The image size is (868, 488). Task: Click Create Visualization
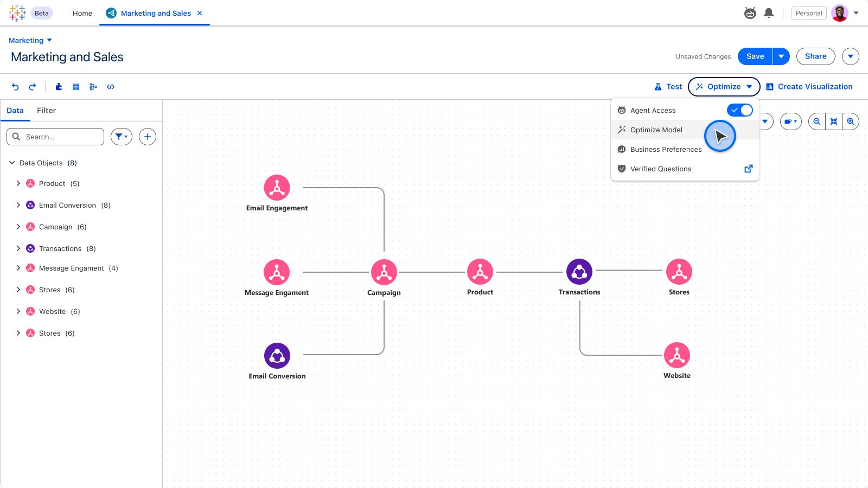[809, 87]
